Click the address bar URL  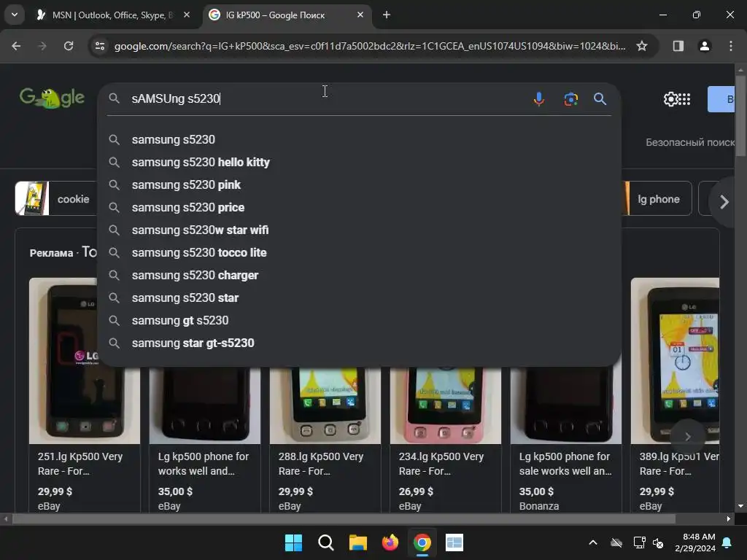click(370, 46)
